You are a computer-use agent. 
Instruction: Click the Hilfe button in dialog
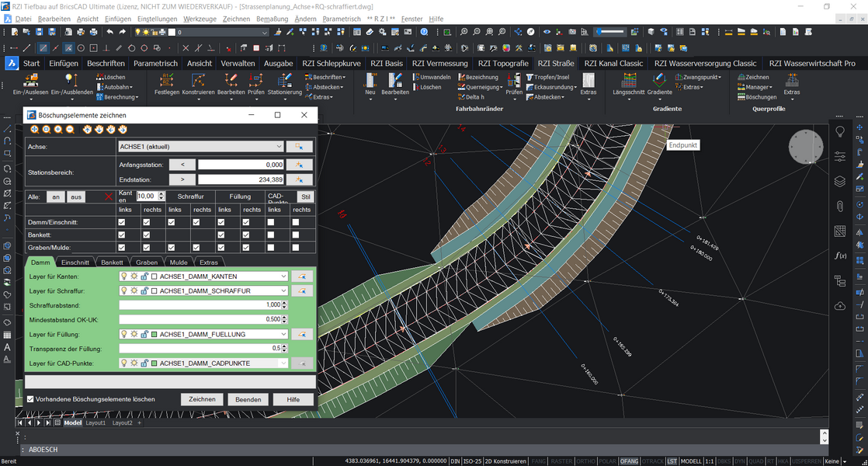[x=293, y=399]
